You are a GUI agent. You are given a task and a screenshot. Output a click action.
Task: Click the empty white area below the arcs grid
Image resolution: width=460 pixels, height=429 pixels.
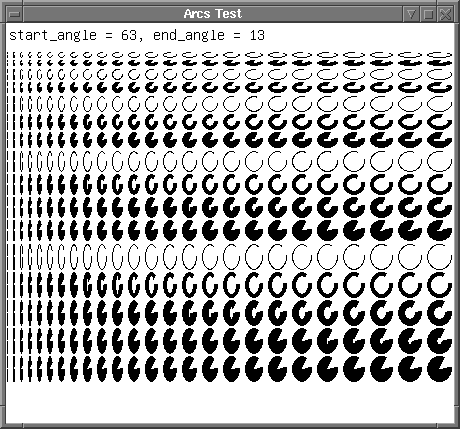click(x=230, y=403)
